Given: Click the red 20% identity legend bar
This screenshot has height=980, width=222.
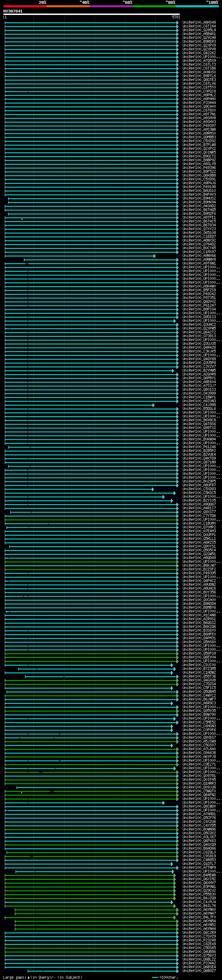Looking at the screenshot, I should click(25, 7).
